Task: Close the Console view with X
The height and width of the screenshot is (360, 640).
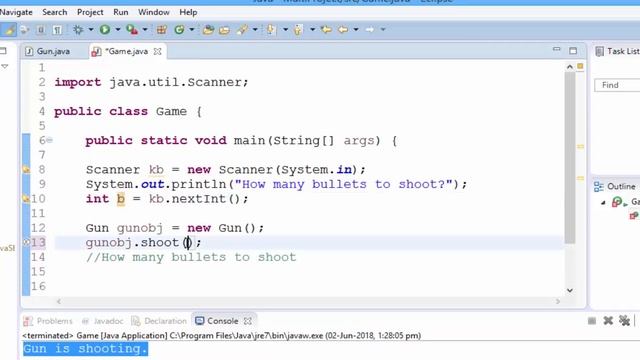Action: (248, 321)
